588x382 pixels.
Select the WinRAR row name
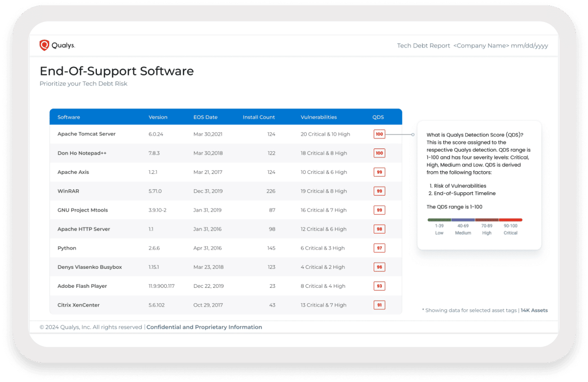[x=68, y=191]
